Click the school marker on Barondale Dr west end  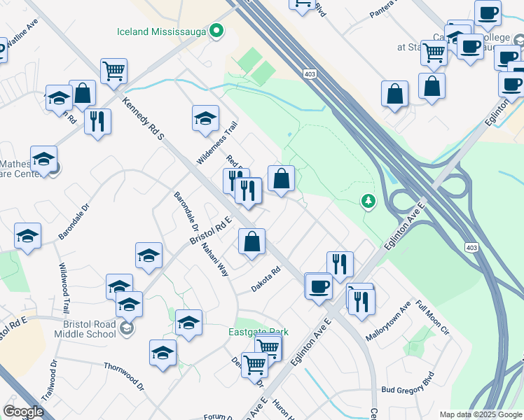[28, 239]
